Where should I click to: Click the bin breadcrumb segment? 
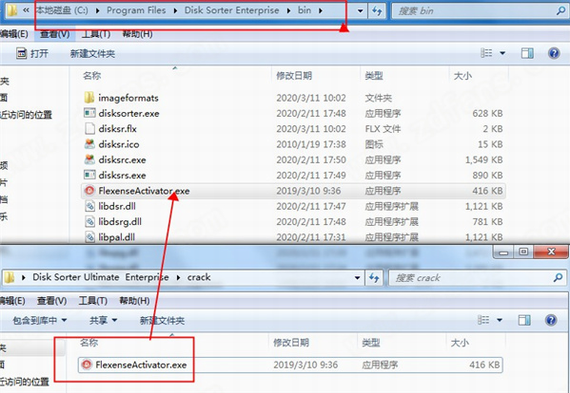(x=304, y=11)
